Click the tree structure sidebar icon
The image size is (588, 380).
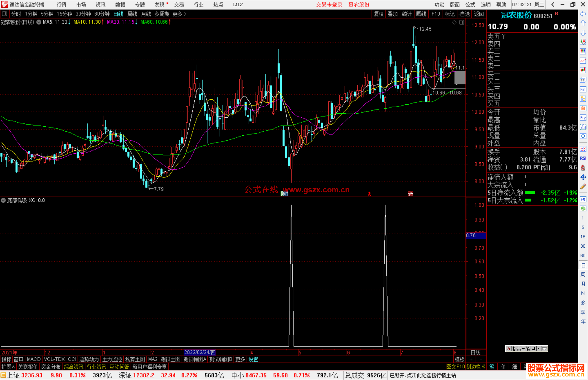click(583, 99)
